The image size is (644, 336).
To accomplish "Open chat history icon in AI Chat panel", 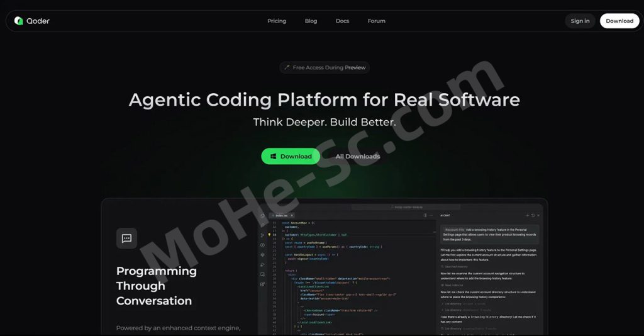I will click(531, 215).
